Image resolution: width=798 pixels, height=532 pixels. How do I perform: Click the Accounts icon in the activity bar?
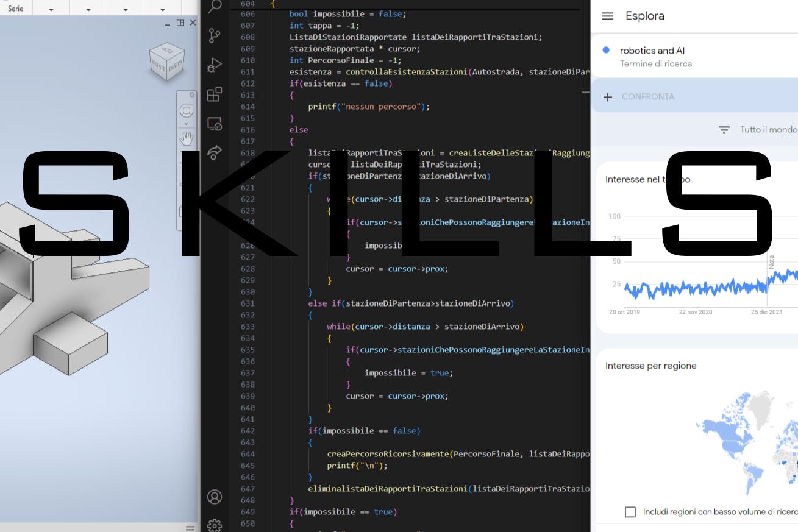click(215, 497)
